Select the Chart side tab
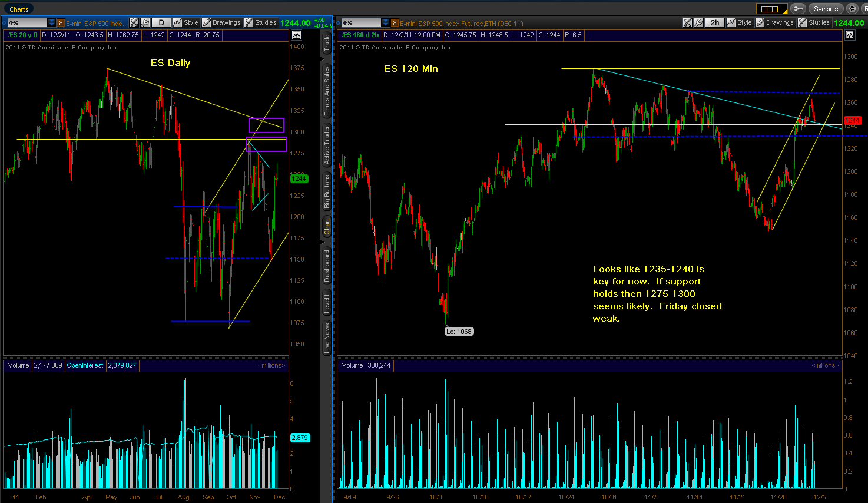Image resolution: width=868 pixels, height=503 pixels. [327, 227]
